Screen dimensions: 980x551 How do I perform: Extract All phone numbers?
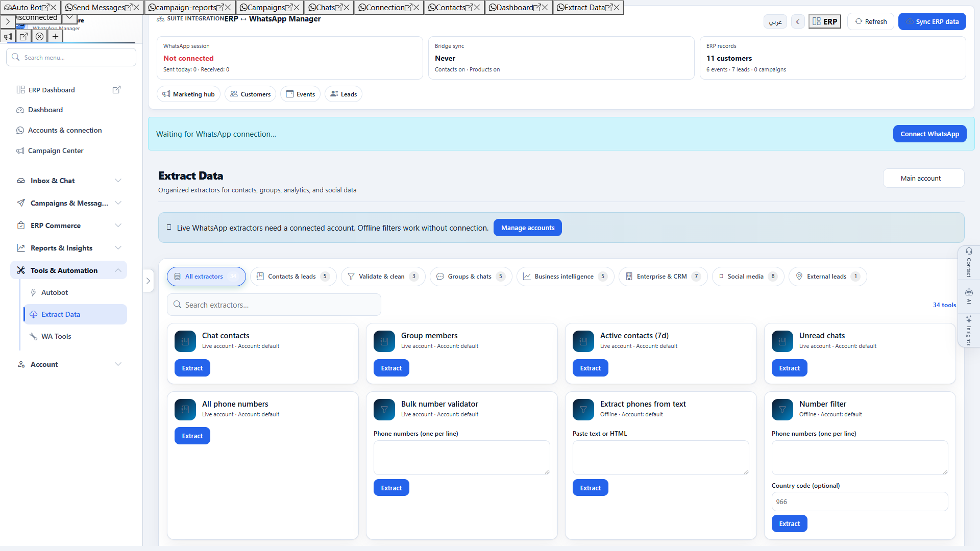(x=192, y=436)
